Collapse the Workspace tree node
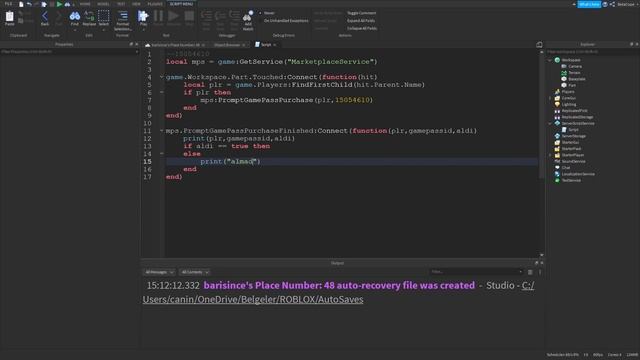 click(550, 60)
